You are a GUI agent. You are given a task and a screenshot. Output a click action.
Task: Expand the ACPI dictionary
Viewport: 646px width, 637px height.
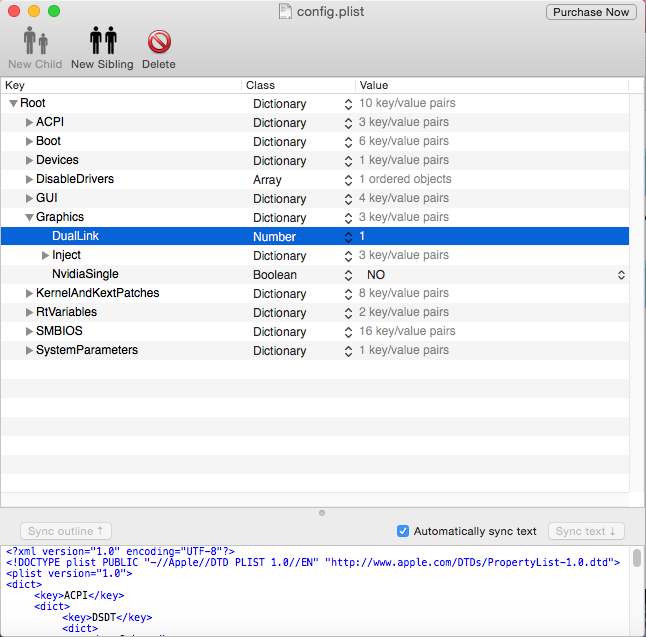[x=29, y=122]
